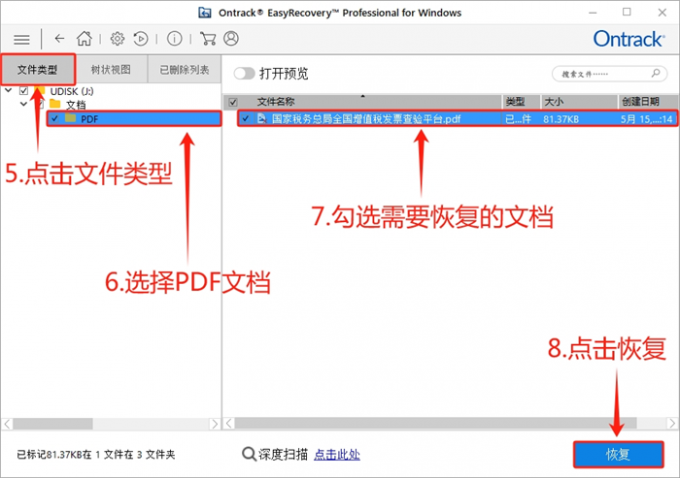Open settings gear icon

coord(117,39)
